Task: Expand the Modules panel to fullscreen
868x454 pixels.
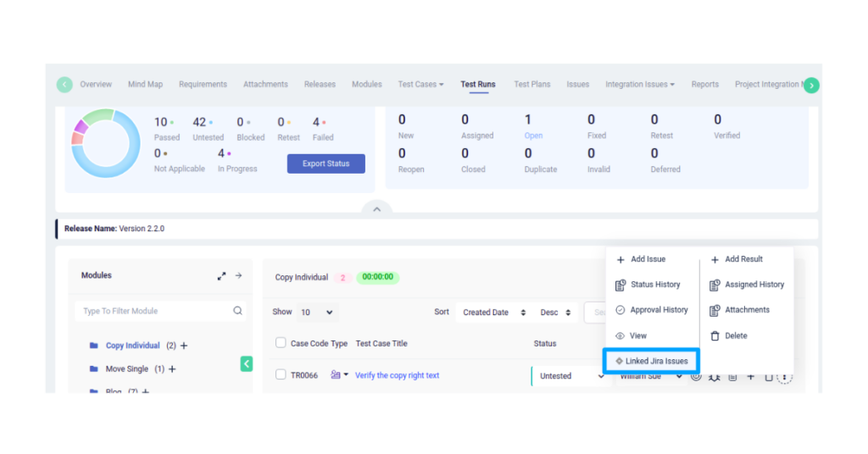Action: pos(221,276)
